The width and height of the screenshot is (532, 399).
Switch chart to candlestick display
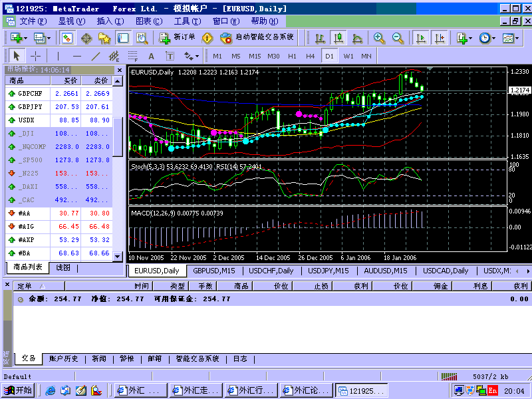338,38
